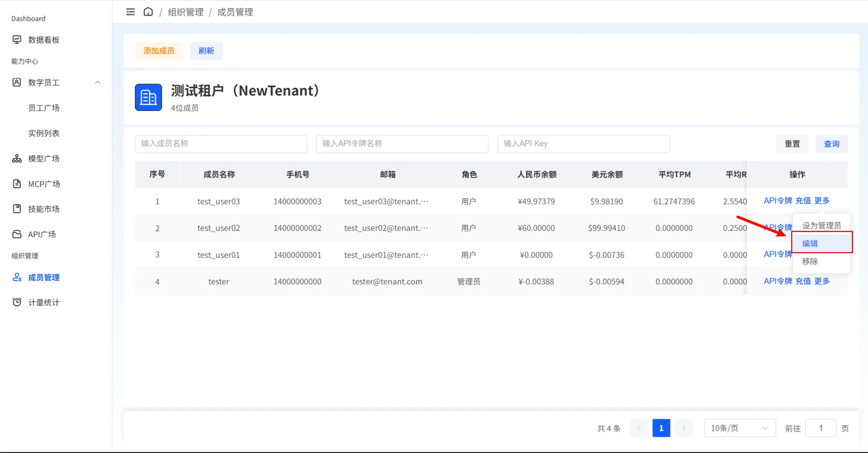Click the 计量统计 clock icon
Viewport: 868px width, 453px height.
pos(17,303)
